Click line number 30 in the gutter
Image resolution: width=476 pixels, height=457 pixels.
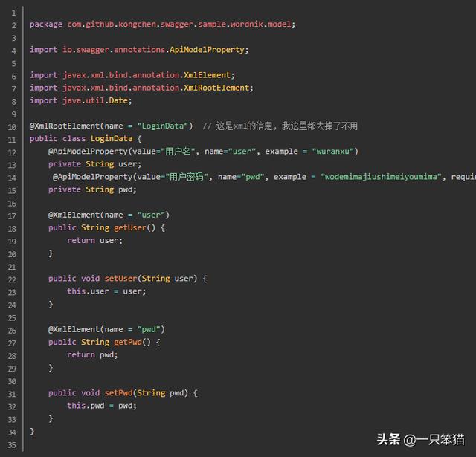12,381
